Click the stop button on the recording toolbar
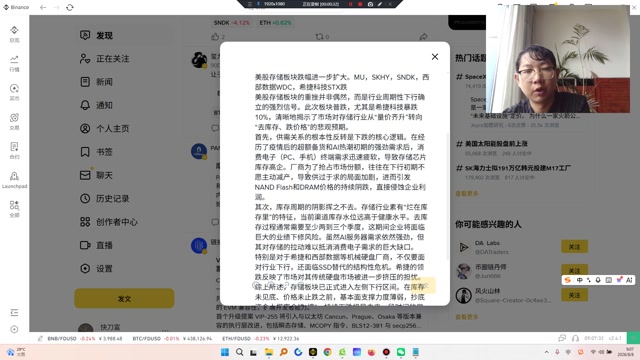Image resolution: width=640 pixels, height=360 pixels. [360, 4]
